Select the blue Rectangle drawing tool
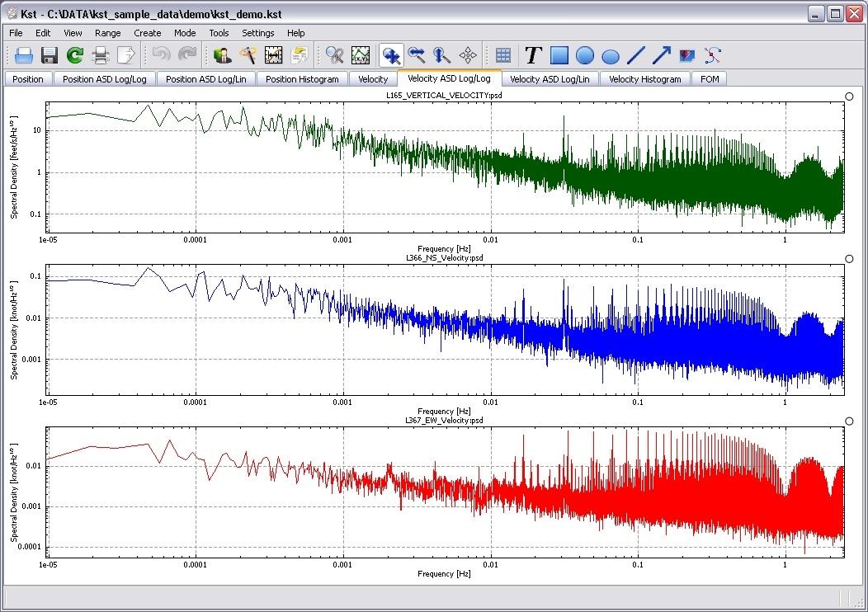Viewport: 868px width, 612px height. click(x=559, y=55)
